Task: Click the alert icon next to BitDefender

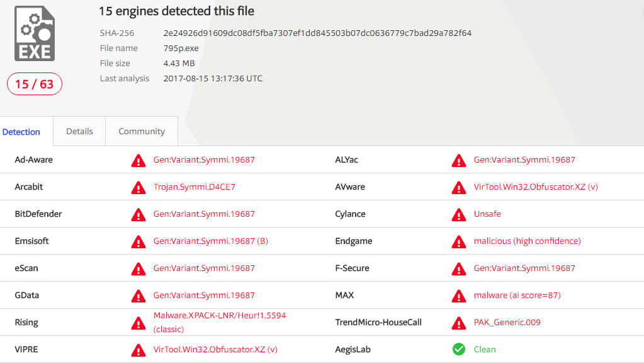Action: pyautogui.click(x=138, y=214)
